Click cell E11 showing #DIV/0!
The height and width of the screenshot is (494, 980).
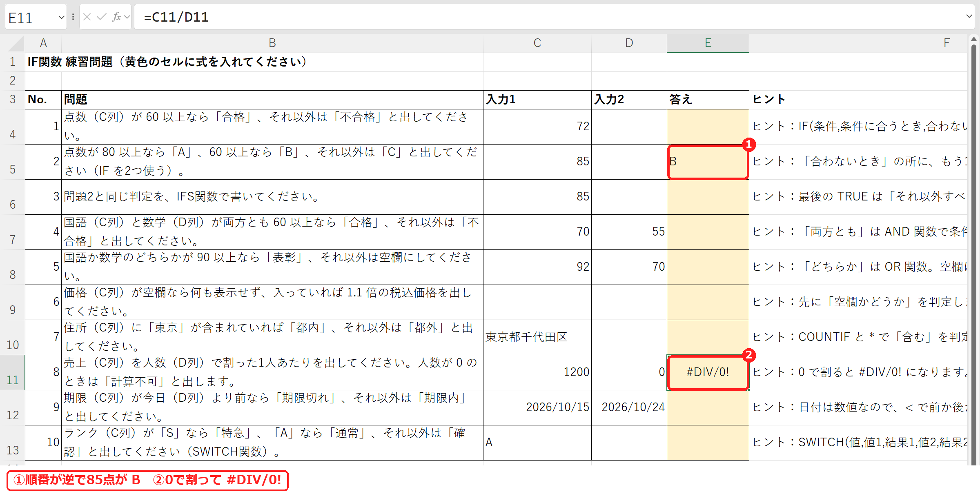click(x=708, y=372)
